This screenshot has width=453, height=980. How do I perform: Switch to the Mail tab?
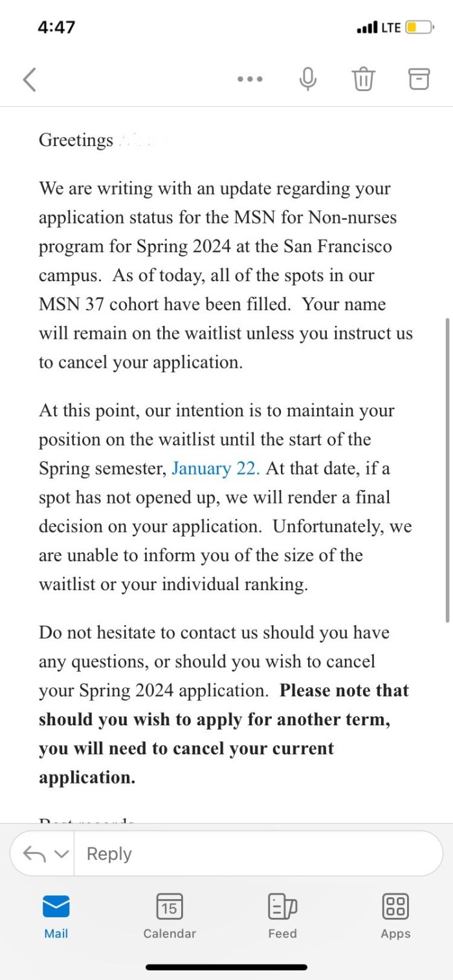56,915
